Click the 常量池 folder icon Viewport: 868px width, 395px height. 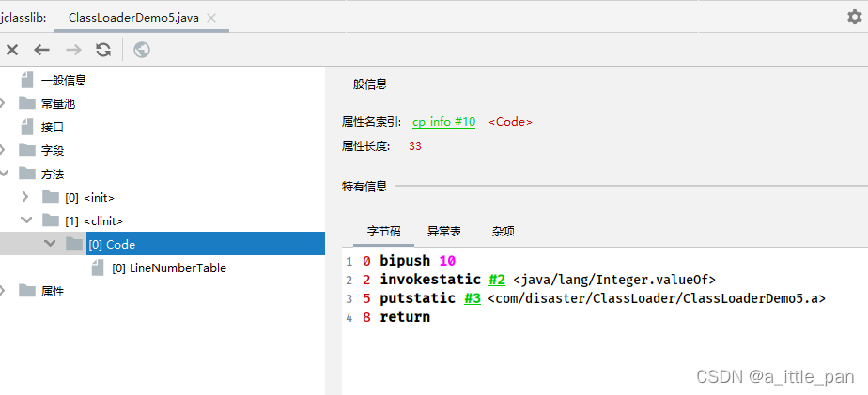(x=27, y=103)
